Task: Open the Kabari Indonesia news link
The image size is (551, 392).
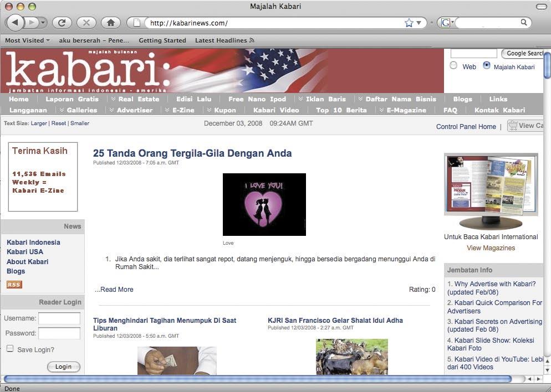Action: [33, 242]
